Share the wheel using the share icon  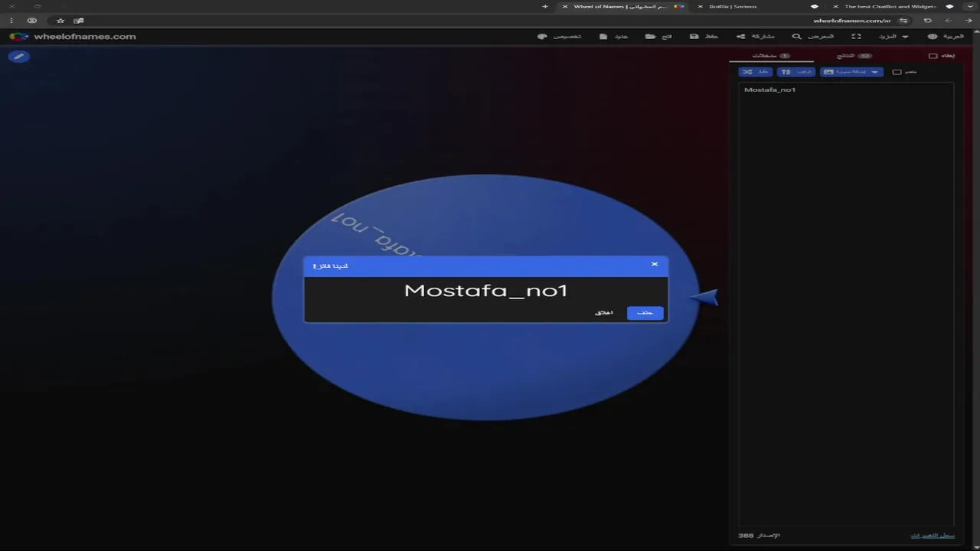[x=756, y=36]
